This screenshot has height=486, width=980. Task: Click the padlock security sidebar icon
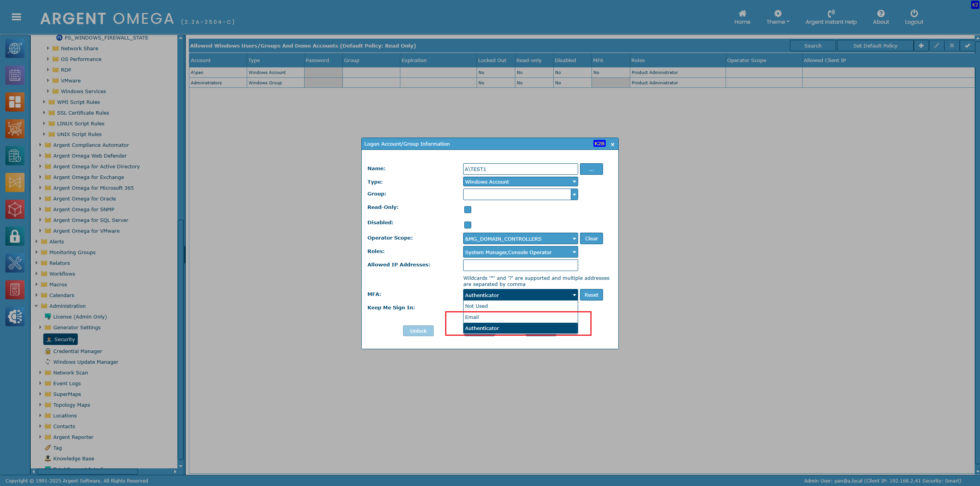click(15, 236)
